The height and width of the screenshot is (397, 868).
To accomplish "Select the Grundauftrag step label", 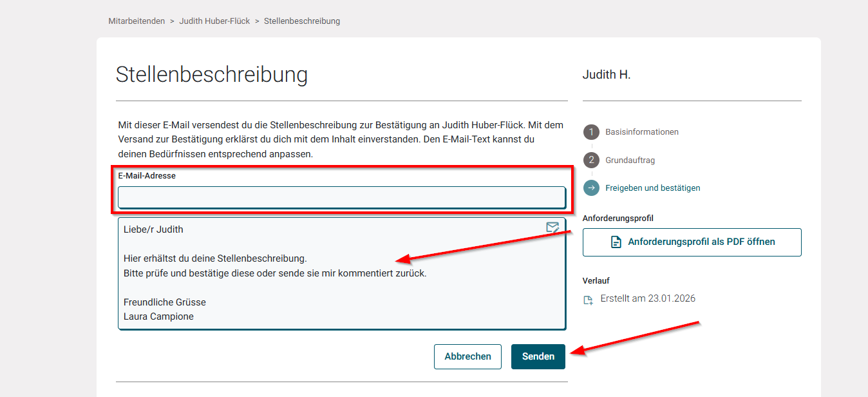I will click(630, 160).
